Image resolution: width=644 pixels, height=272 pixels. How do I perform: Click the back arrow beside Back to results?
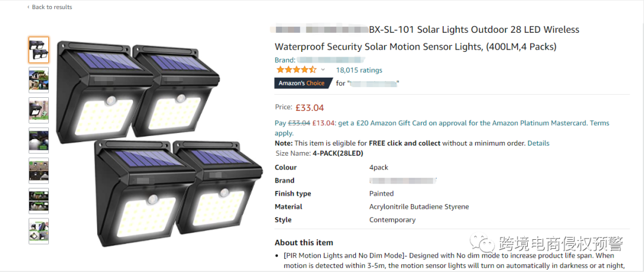tap(28, 7)
